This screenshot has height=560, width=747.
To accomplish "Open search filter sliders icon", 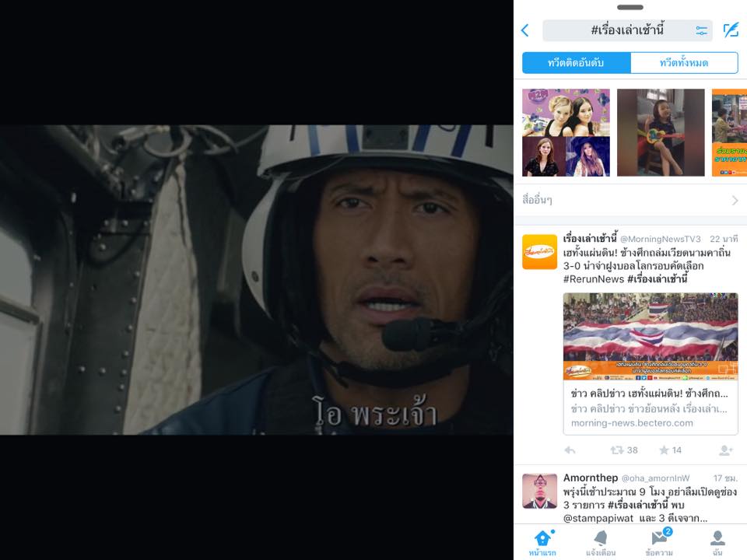I will (x=701, y=31).
